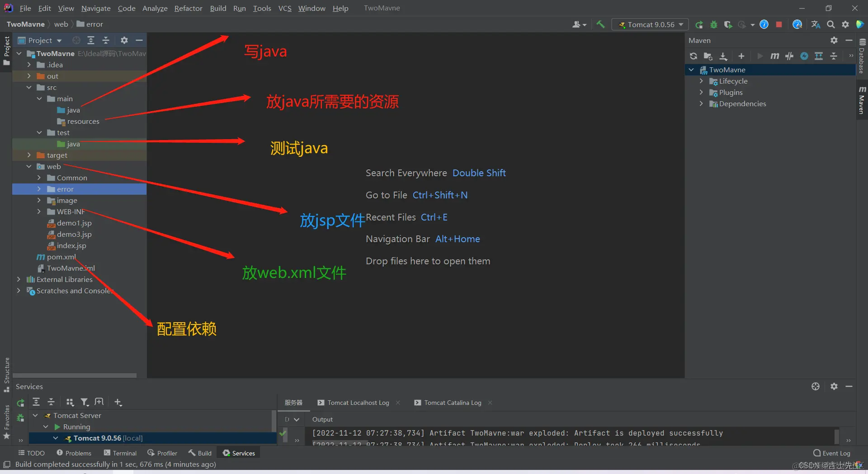Collapse the web folder node
Image resolution: width=868 pixels, height=474 pixels.
[x=29, y=166]
